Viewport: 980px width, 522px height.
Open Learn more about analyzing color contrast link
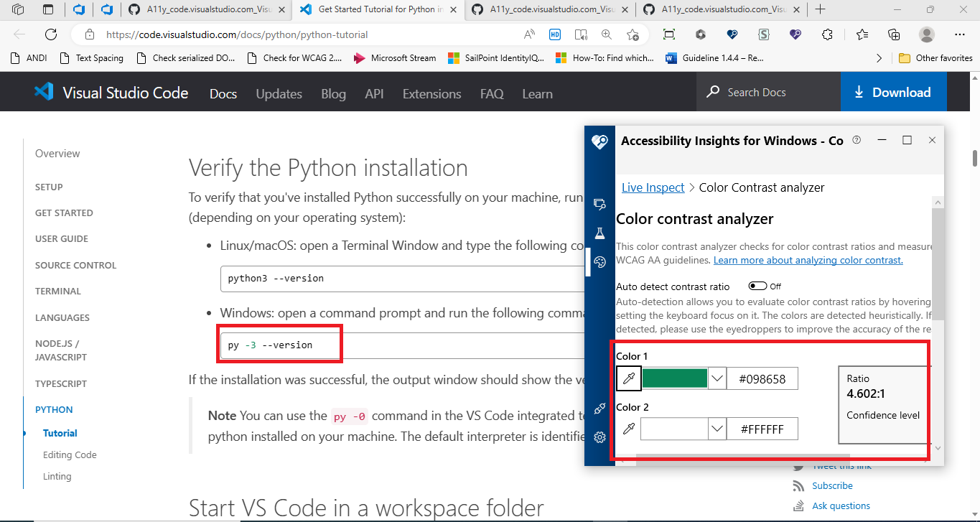[807, 260]
